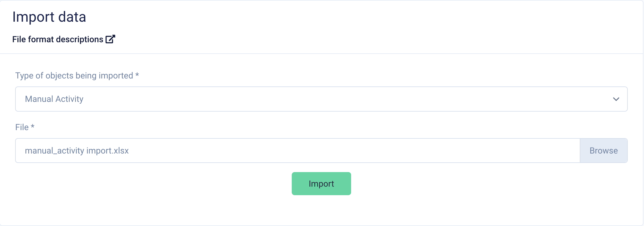
Task: Select the 'Manual Activity' text in the combo box
Action: point(54,99)
